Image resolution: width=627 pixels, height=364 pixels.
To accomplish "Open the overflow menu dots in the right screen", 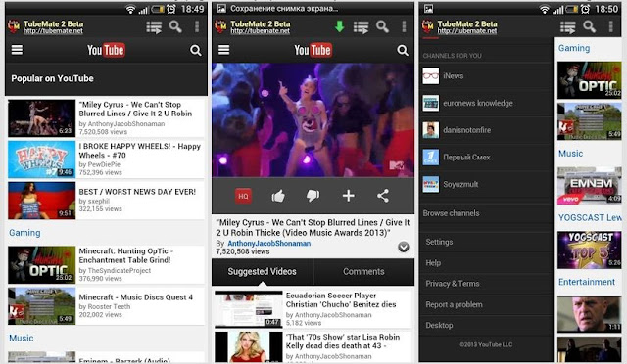I will pos(610,26).
